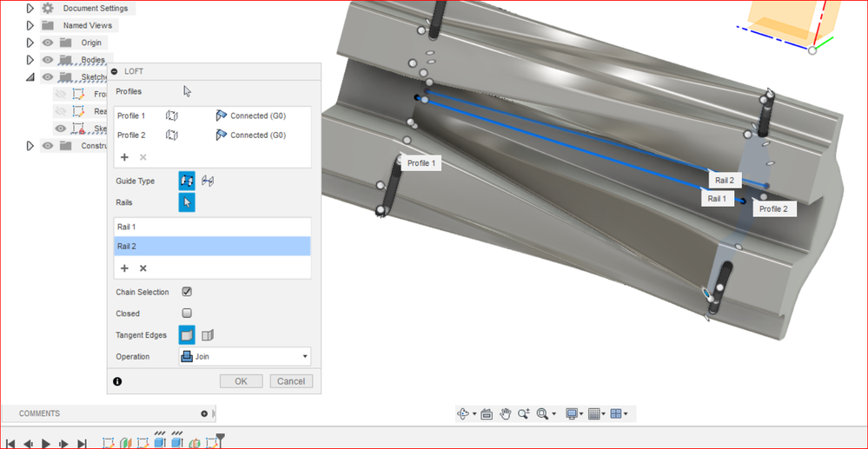The height and width of the screenshot is (449, 868).
Task: Select Profile 2 row in profiles list
Action: click(x=212, y=135)
